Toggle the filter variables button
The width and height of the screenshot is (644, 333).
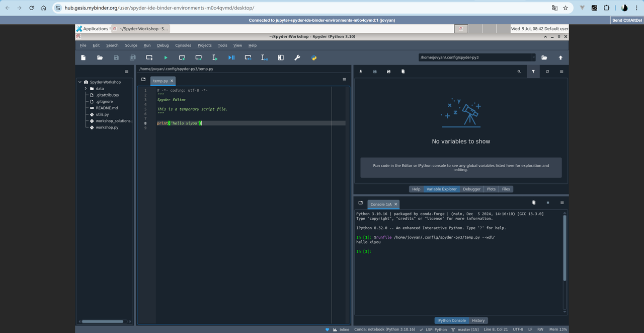(533, 72)
